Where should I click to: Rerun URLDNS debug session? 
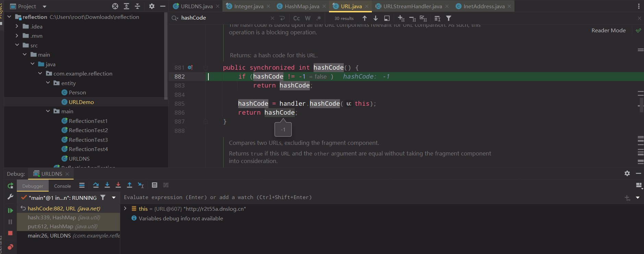[x=10, y=186]
